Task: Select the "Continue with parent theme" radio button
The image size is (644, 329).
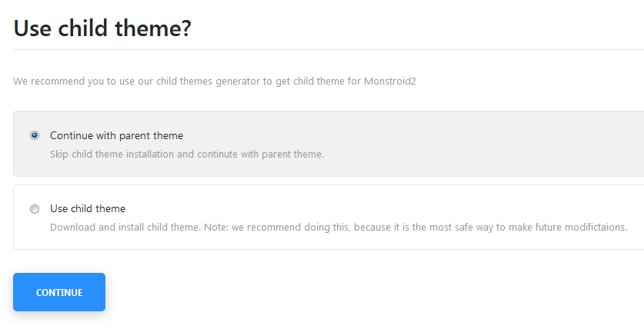Action: [35, 135]
